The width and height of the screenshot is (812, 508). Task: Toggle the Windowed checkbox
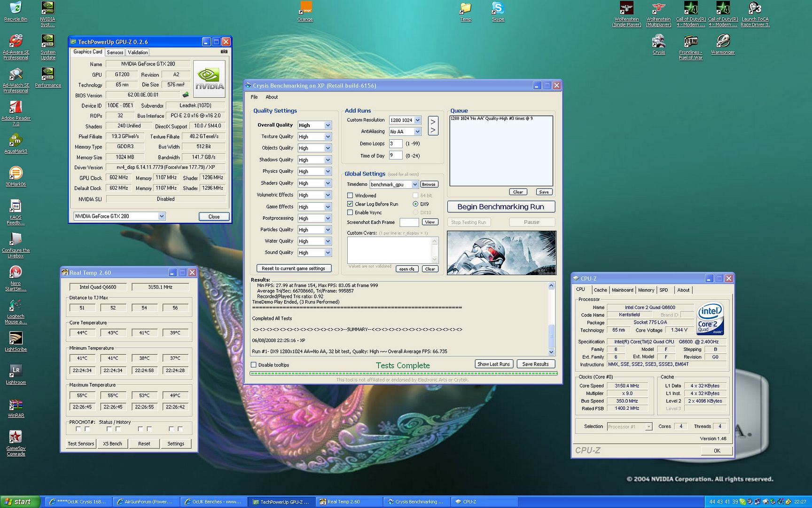[350, 195]
